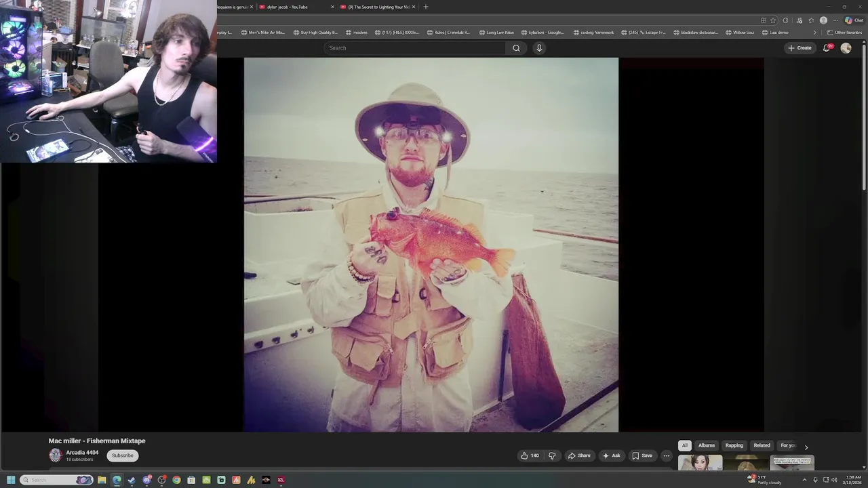Click the video player image

point(431,245)
